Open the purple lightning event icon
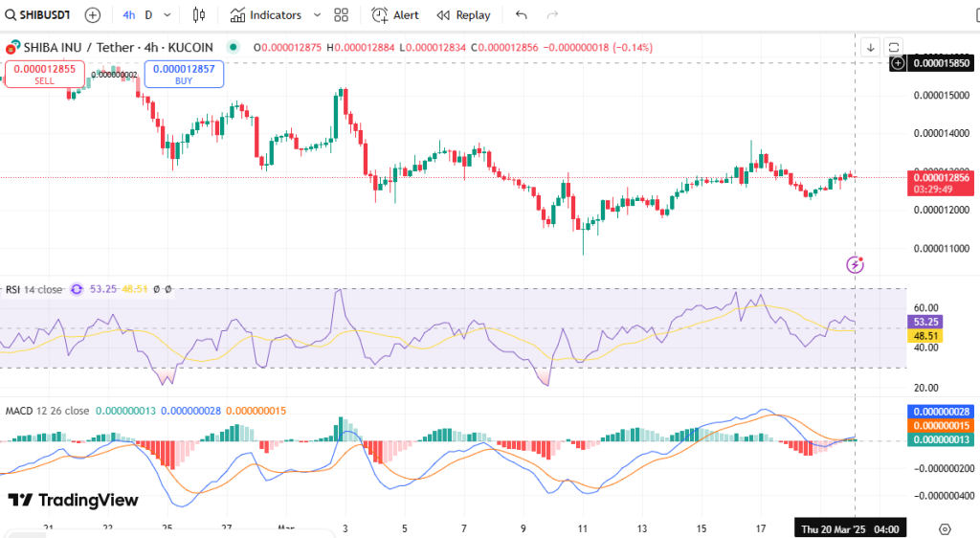Viewport: 980px width, 538px height. point(855,264)
